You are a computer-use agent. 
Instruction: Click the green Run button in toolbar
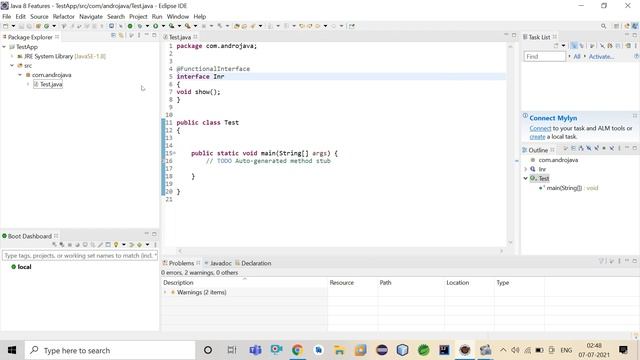156,26
